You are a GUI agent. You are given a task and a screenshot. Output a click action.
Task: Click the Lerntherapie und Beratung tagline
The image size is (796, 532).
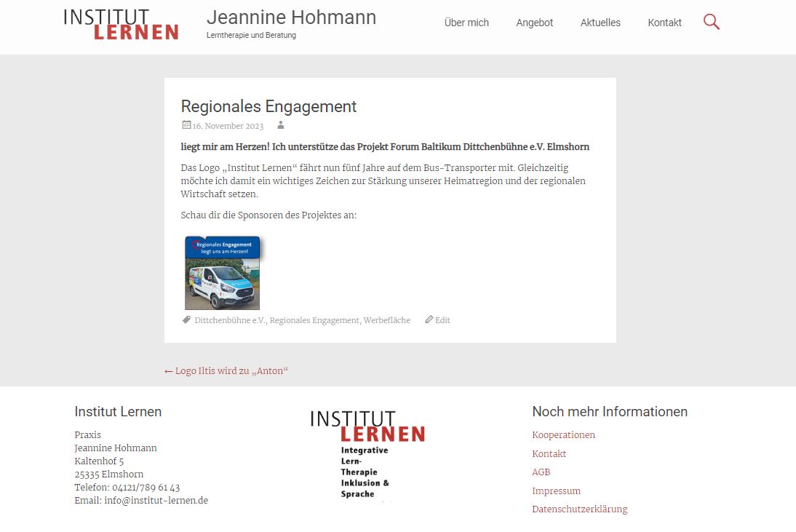tap(251, 35)
